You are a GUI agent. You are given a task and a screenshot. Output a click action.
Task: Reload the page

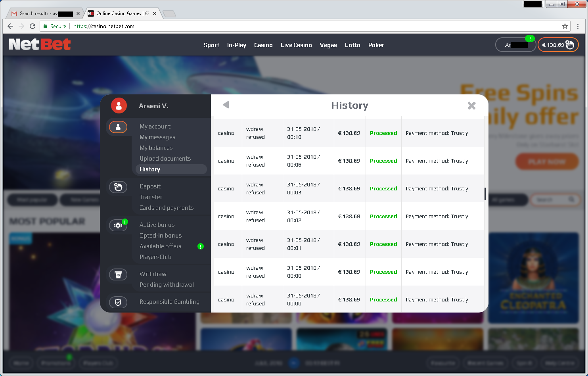click(33, 26)
